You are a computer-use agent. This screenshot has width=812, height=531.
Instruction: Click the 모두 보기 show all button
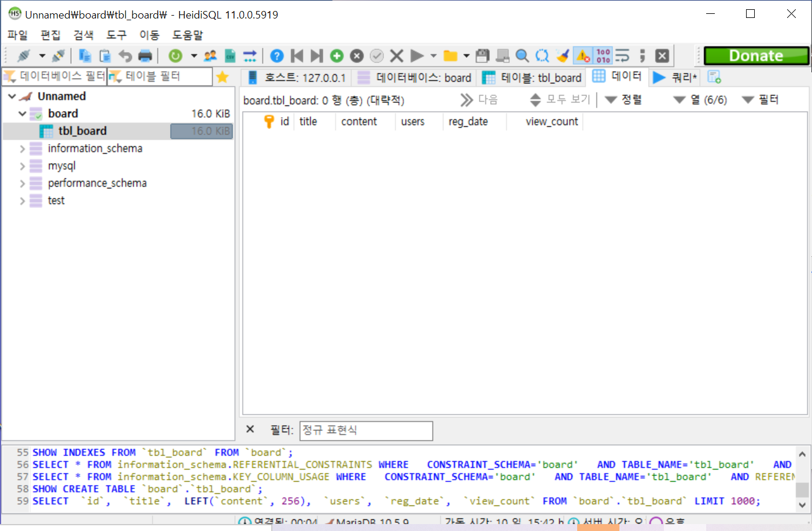pos(560,100)
